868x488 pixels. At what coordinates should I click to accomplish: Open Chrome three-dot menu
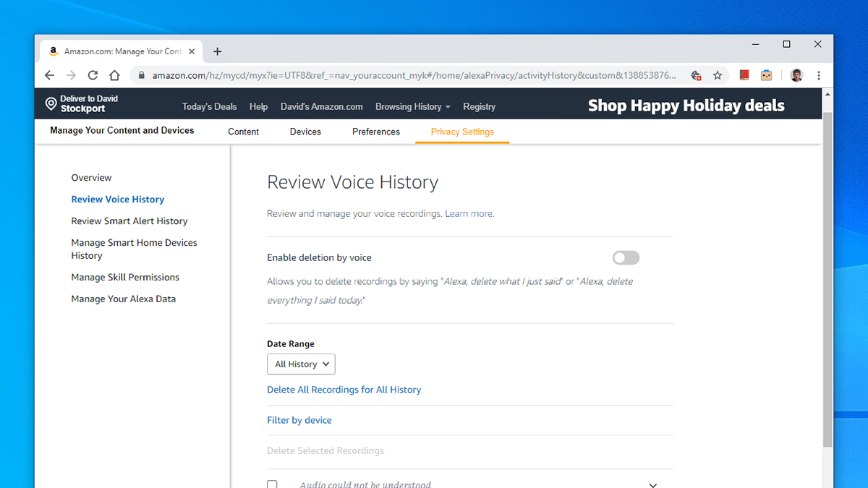coord(818,75)
